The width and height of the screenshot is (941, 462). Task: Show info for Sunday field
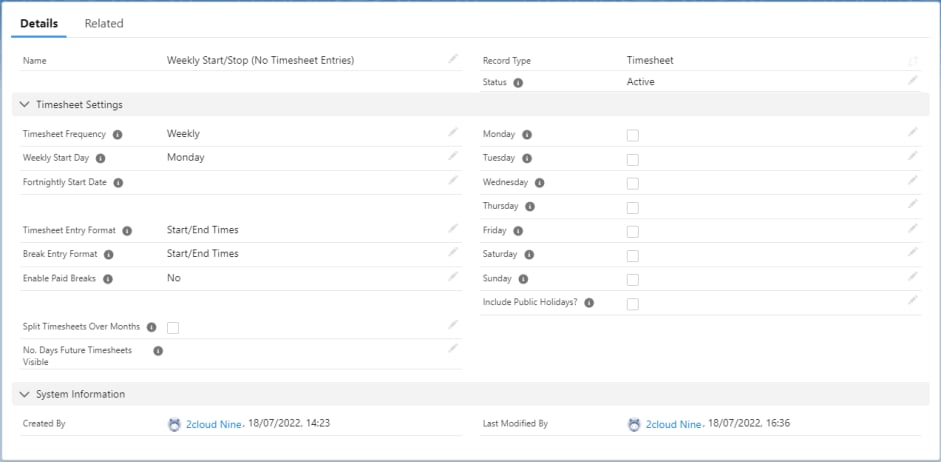coord(523,279)
